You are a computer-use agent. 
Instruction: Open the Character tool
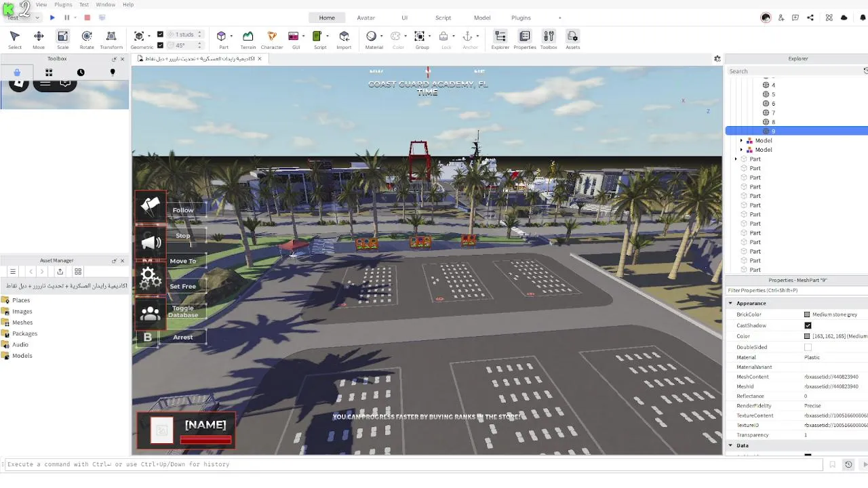pyautogui.click(x=272, y=40)
